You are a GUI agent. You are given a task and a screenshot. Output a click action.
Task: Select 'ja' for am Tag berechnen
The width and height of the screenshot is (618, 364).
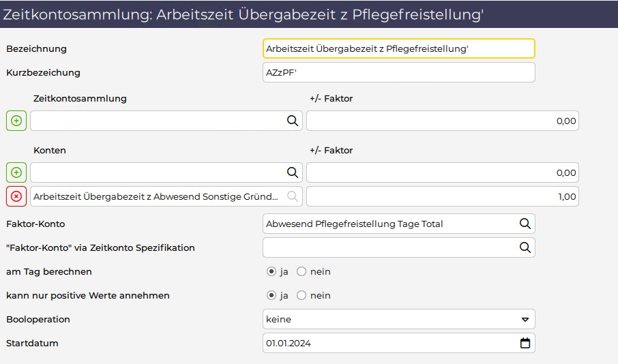point(271,271)
